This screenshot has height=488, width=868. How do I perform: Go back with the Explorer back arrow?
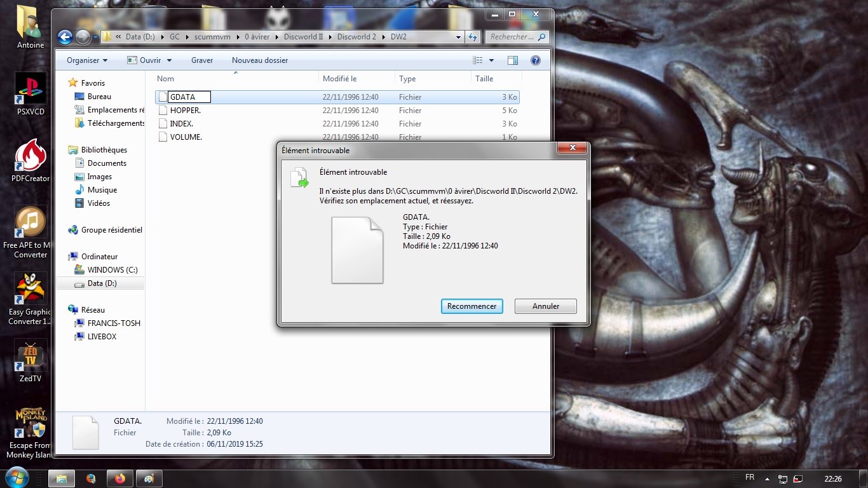[x=65, y=37]
